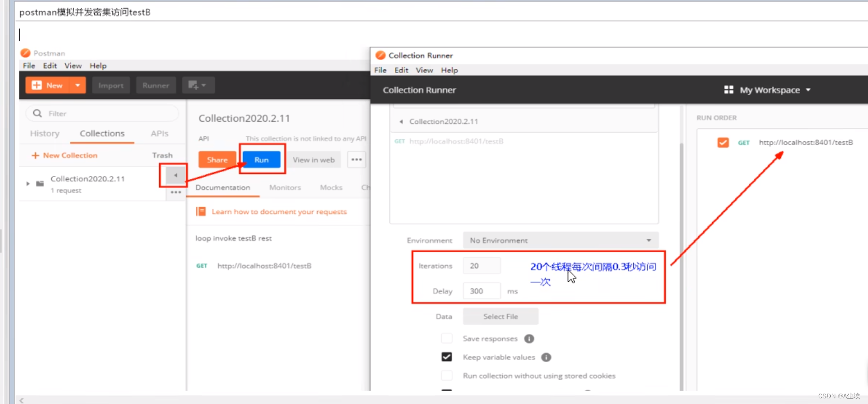Open Help menu in Collection Runner window
Screen dimensions: 868x404
449,70
